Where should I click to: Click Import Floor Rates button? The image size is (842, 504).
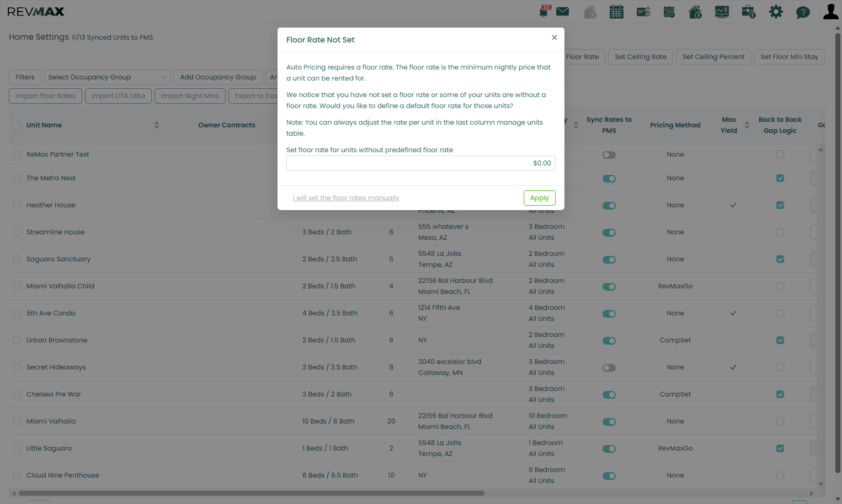click(x=45, y=96)
